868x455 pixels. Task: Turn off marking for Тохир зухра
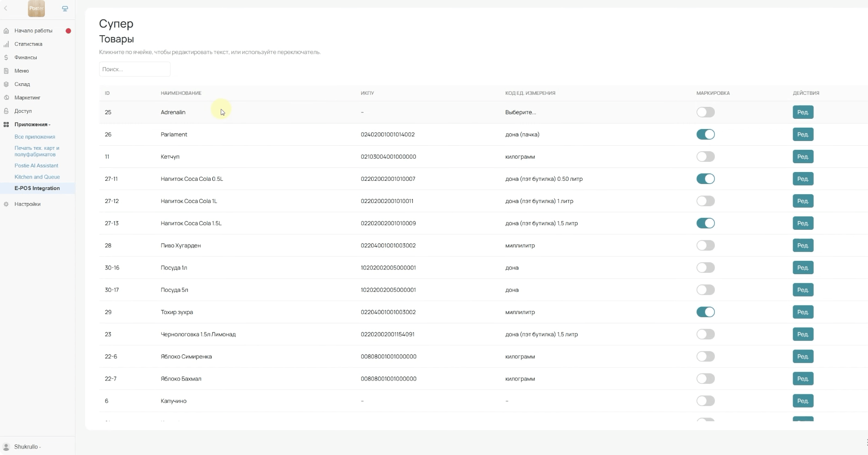coord(705,312)
